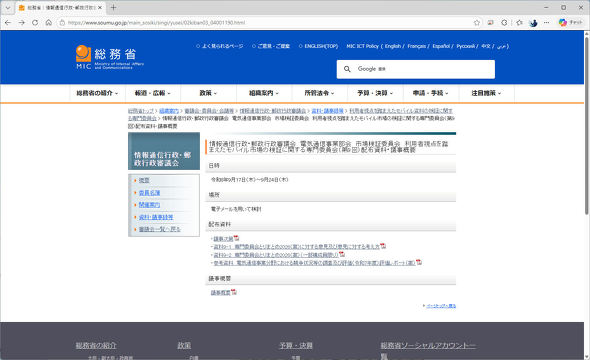Viewport: 590px width, 360px height.
Task: Expand the 申請・手続 navigation menu
Action: click(431, 93)
